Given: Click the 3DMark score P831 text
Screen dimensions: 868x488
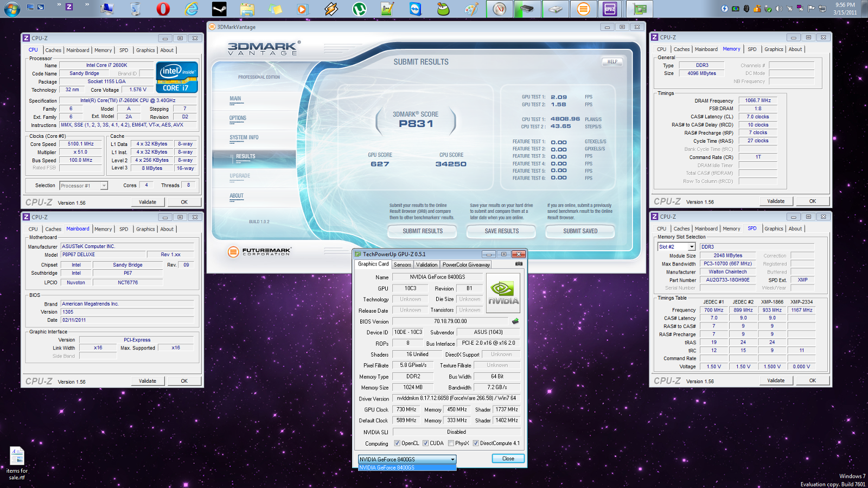Looking at the screenshot, I should 416,124.
